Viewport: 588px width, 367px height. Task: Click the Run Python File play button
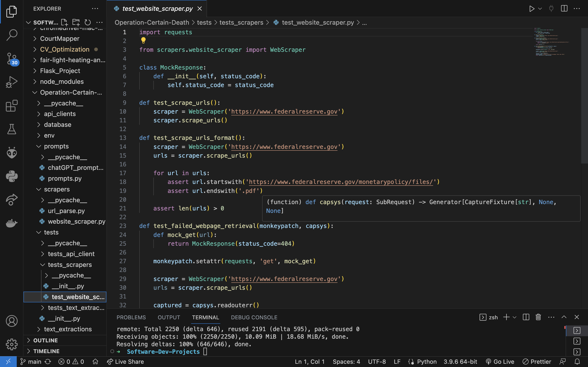(x=532, y=9)
